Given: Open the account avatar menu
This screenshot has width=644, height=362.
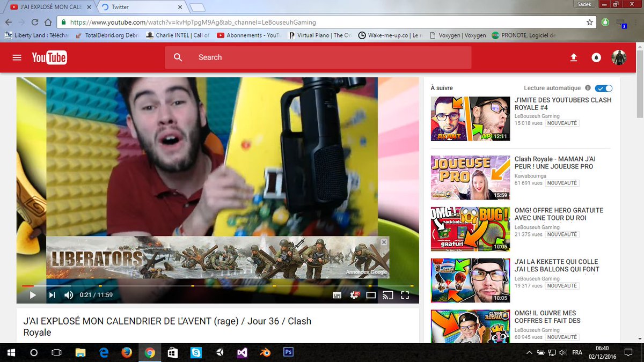Looking at the screenshot, I should tap(619, 57).
